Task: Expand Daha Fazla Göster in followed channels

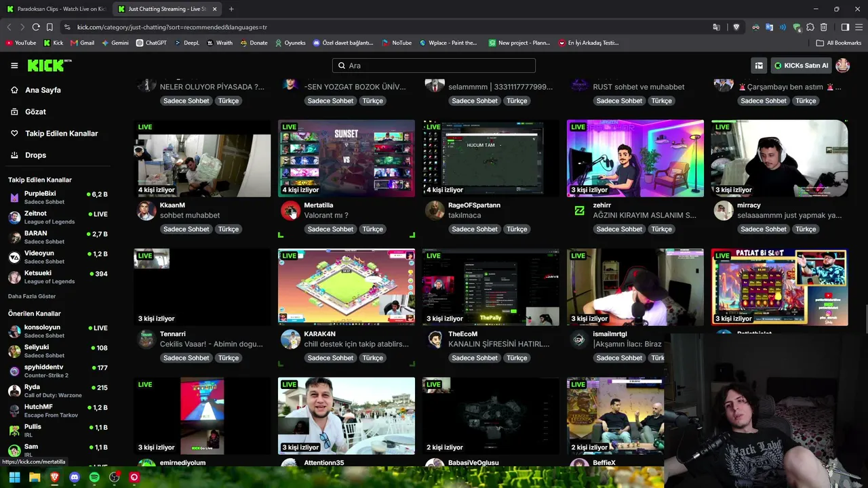Action: tap(32, 296)
